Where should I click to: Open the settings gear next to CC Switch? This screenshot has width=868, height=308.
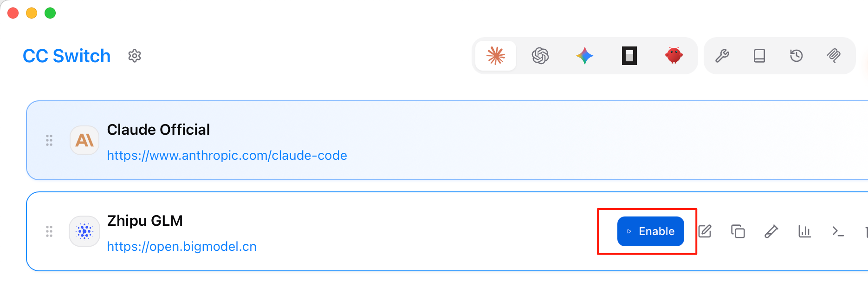pyautogui.click(x=135, y=56)
